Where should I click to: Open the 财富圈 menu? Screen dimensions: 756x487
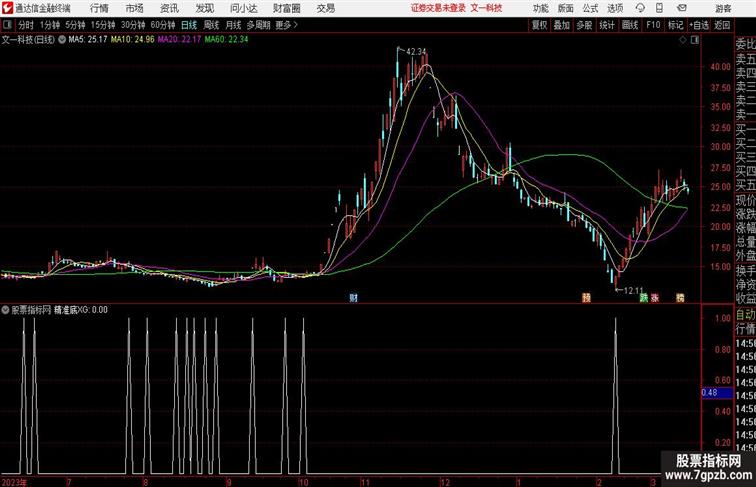pos(286,8)
